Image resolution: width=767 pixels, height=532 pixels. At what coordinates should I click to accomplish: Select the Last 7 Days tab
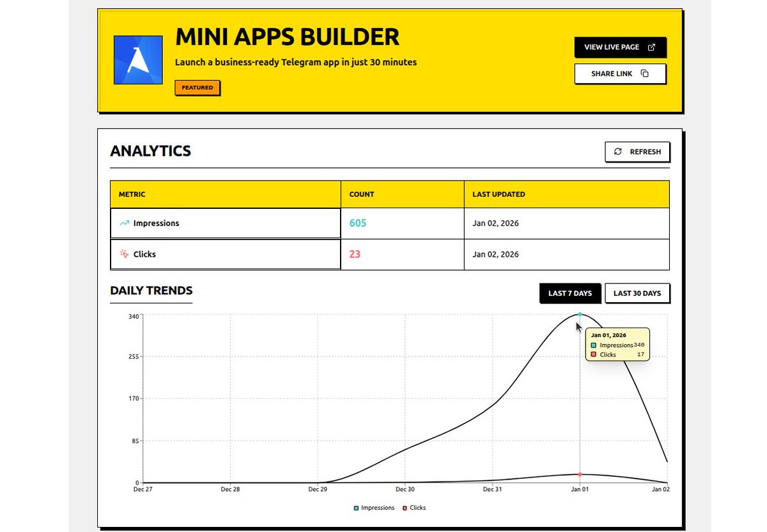[570, 293]
